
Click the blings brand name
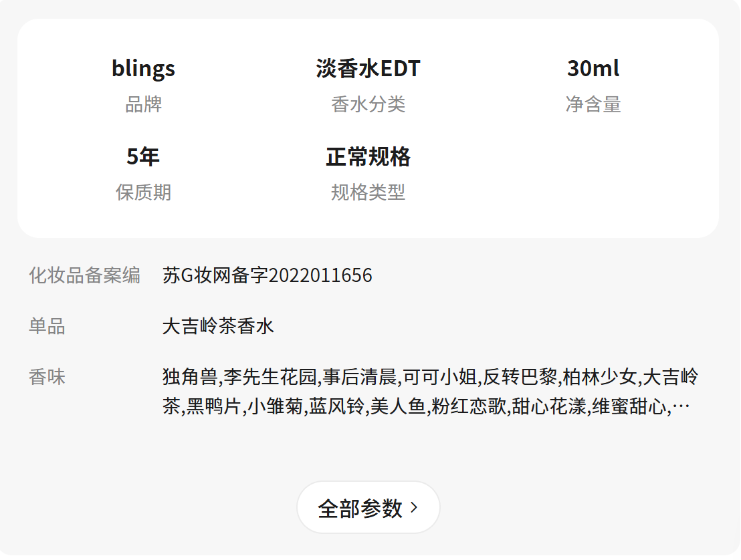(x=143, y=68)
